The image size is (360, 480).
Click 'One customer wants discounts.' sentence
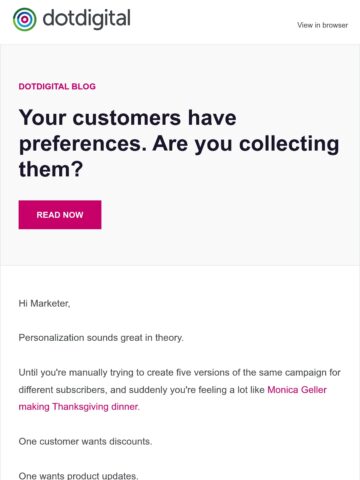[x=85, y=441]
